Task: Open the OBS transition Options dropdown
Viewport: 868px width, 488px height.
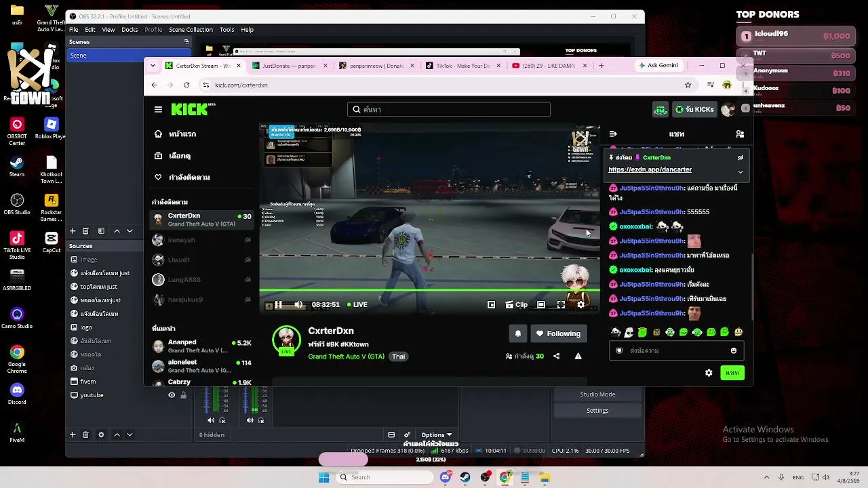Action: (436, 435)
